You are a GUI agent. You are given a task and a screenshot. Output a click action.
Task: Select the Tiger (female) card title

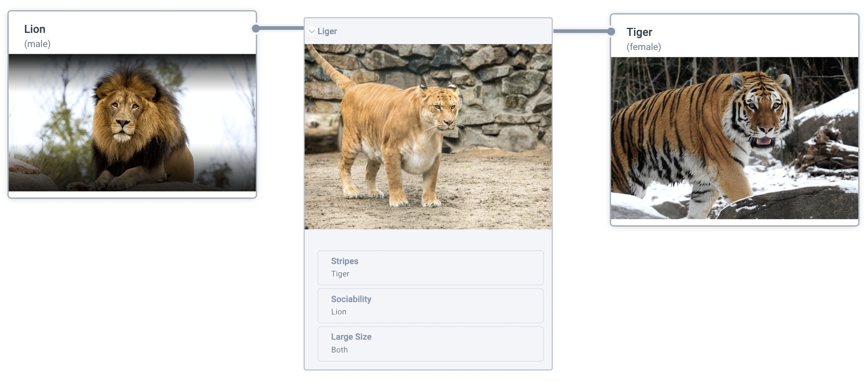tap(639, 32)
